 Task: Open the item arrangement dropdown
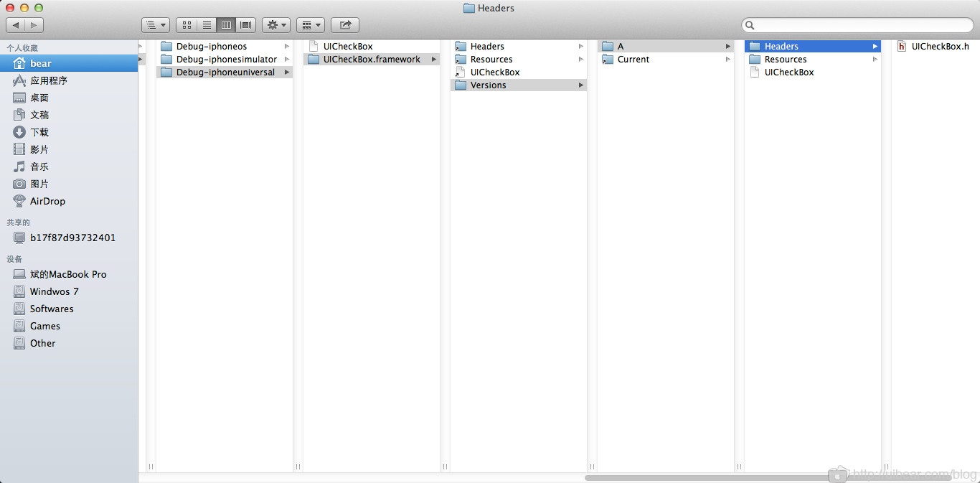(310, 25)
